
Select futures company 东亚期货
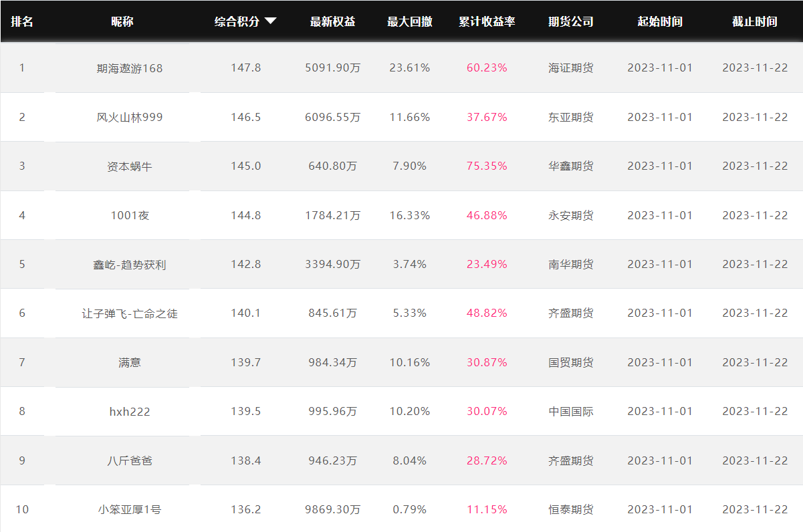(x=571, y=117)
